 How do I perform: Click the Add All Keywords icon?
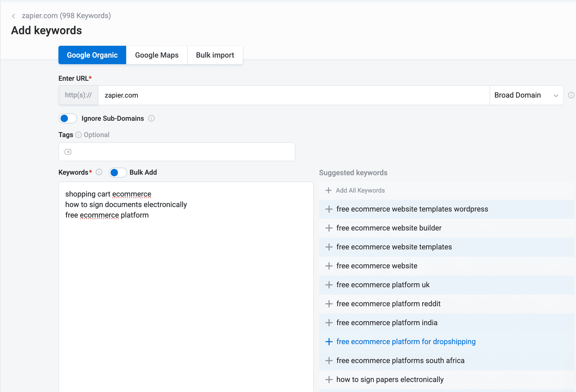pyautogui.click(x=328, y=190)
